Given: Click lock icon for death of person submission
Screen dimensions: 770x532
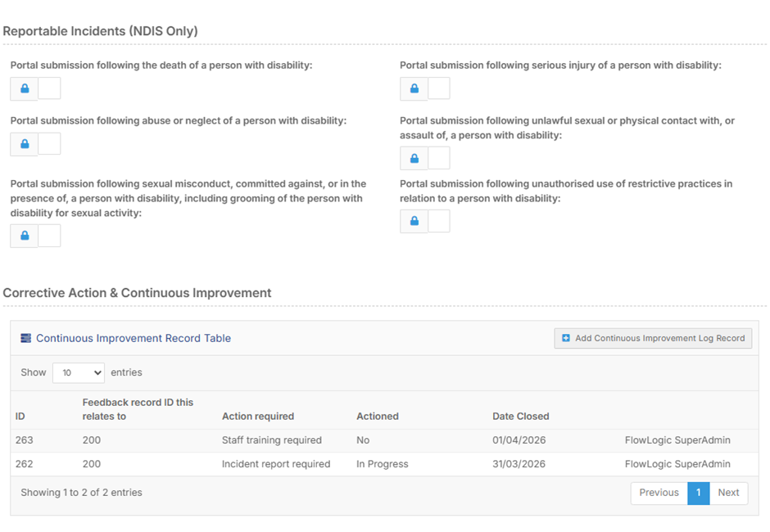Looking at the screenshot, I should point(25,88).
